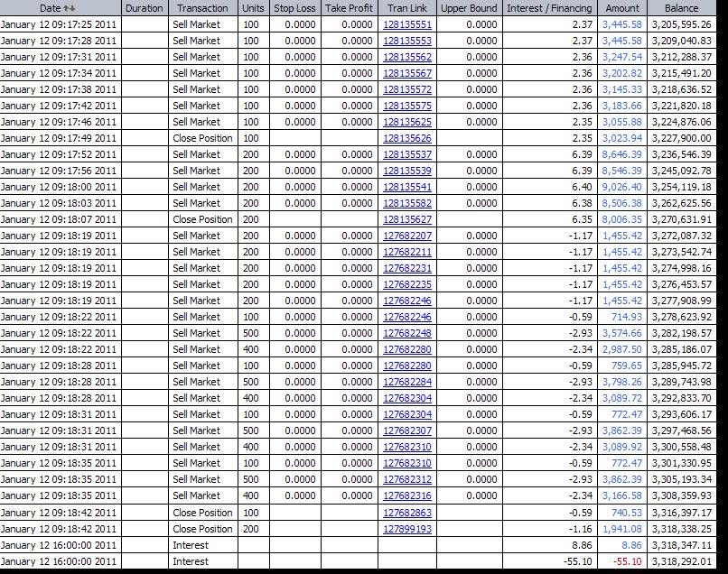Viewport: 728px width, 574px height.
Task: Follow the Tran Link 128135537
Action: coord(407,154)
